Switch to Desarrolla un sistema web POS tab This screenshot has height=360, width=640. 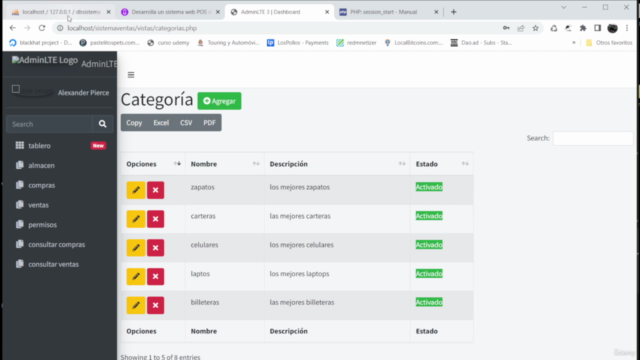pos(171,12)
